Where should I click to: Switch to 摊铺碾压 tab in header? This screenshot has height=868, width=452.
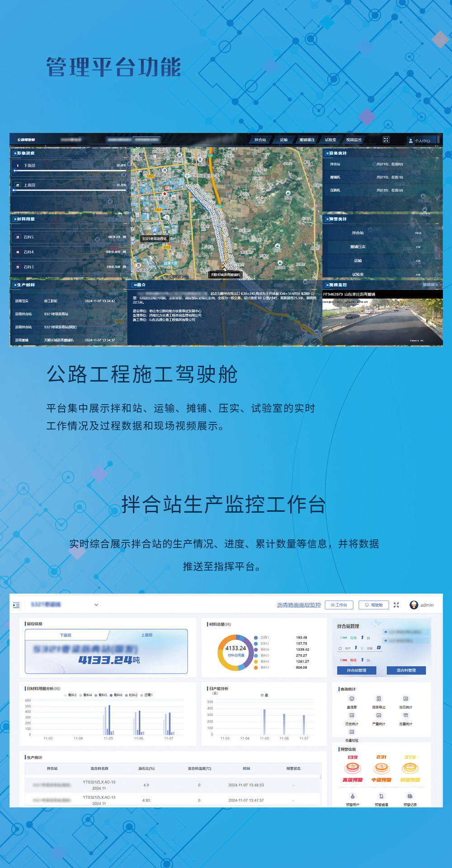(x=307, y=140)
